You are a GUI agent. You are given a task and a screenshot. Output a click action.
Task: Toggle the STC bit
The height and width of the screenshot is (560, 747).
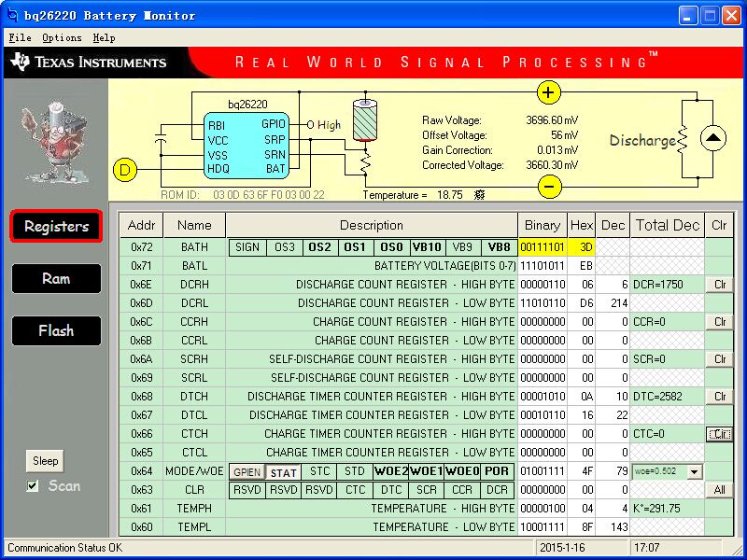click(x=319, y=472)
